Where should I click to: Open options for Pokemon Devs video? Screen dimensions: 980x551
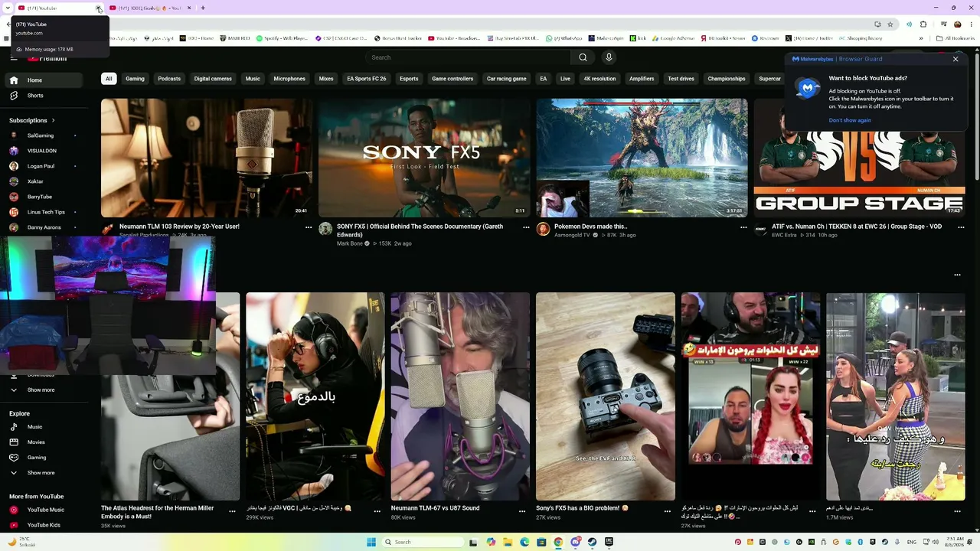pyautogui.click(x=743, y=227)
